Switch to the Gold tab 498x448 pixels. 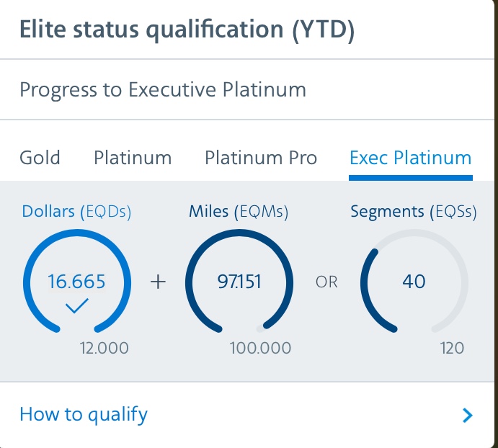pos(40,158)
